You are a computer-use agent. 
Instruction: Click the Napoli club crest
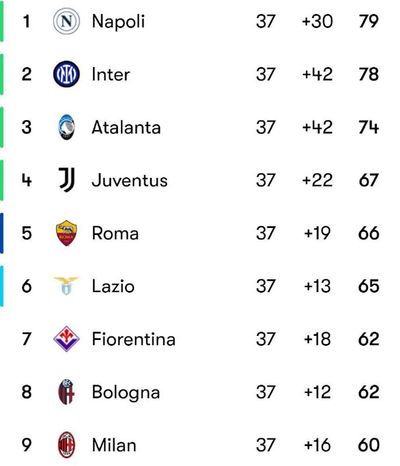(x=66, y=21)
